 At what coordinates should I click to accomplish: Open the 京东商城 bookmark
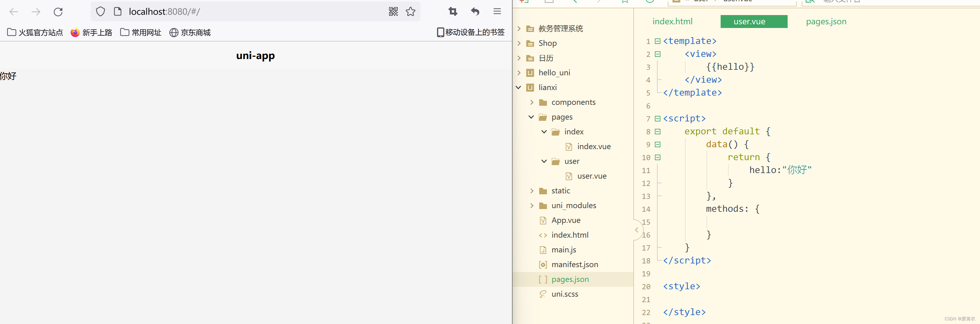[190, 32]
